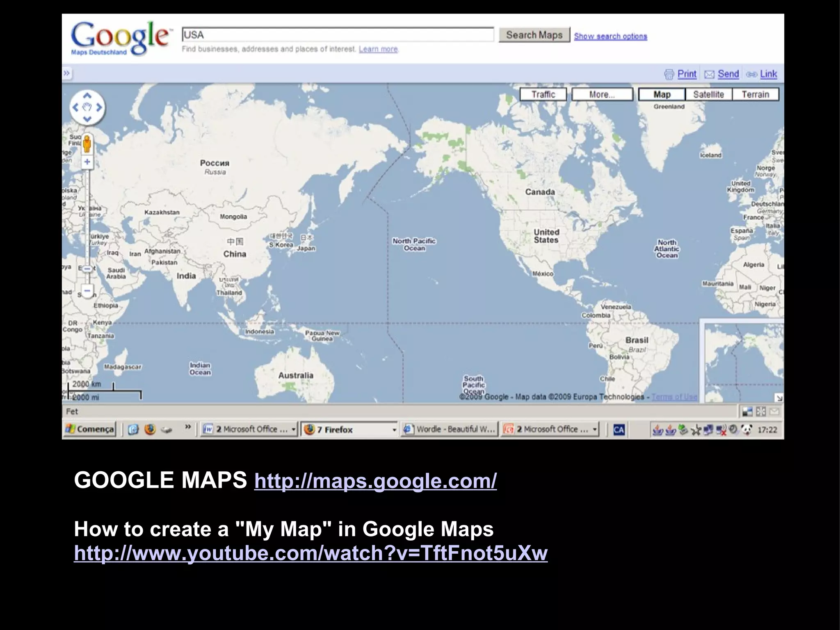This screenshot has height=630, width=840.
Task: Open the second Microsoft Office taskbar group
Action: pos(550,429)
